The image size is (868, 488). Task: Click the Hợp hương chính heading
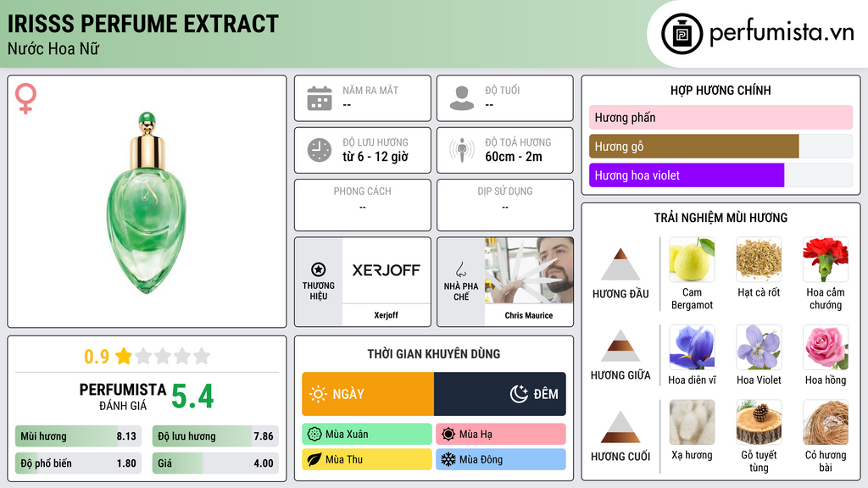coord(721,90)
